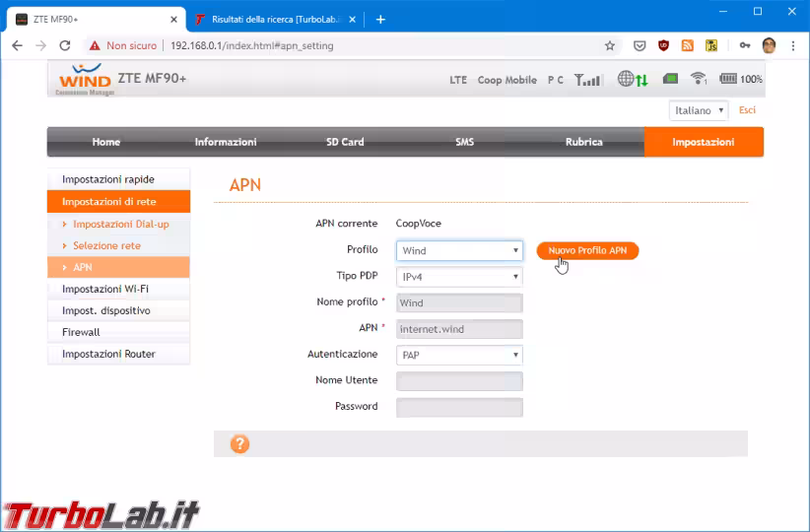Click the green SIM card status icon

click(670, 79)
